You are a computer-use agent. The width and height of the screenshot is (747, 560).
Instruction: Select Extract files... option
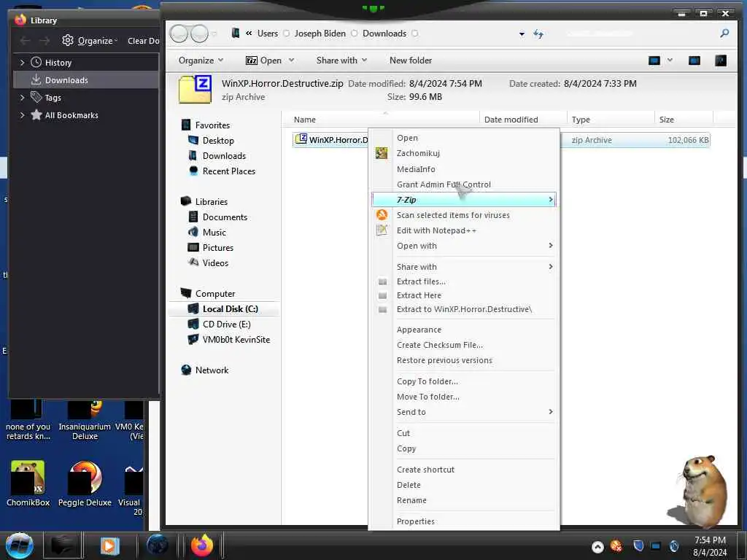tap(421, 281)
